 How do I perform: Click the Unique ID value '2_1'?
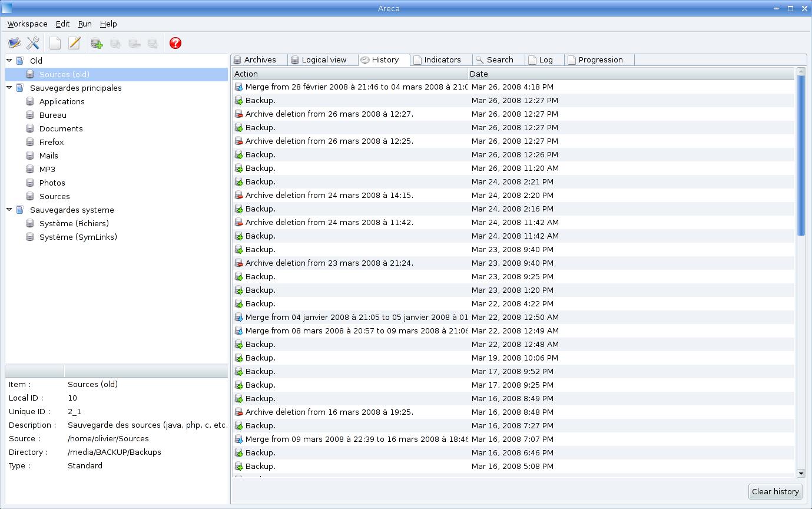(x=74, y=411)
